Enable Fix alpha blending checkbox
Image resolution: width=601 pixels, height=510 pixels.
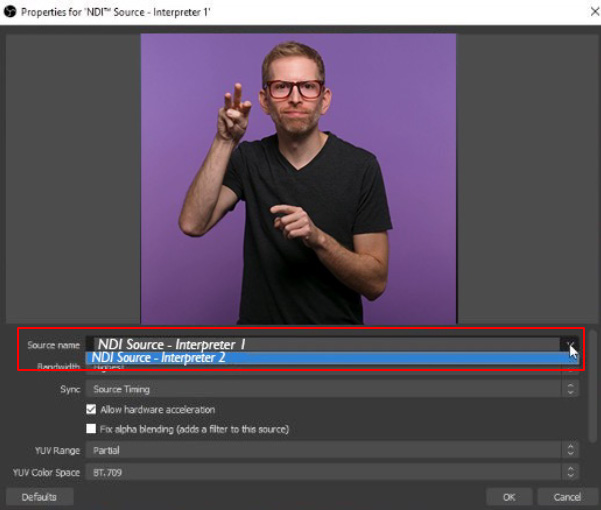[91, 429]
